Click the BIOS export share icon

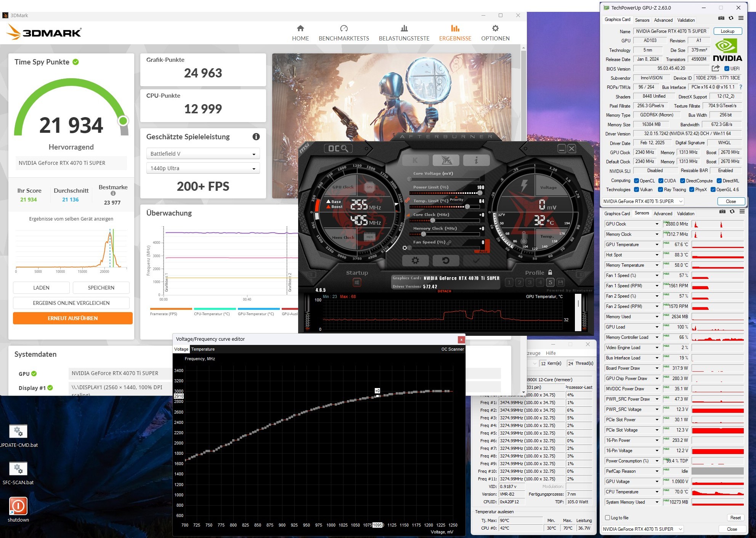[x=716, y=68]
